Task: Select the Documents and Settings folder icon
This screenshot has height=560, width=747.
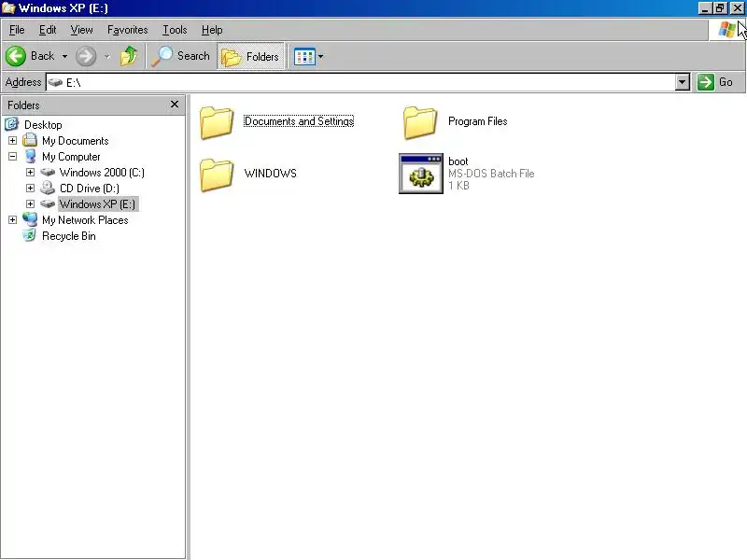Action: pyautogui.click(x=217, y=122)
